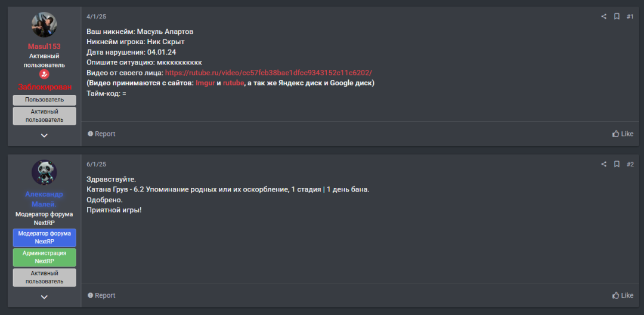
Task: Like the first post
Action: 623,134
